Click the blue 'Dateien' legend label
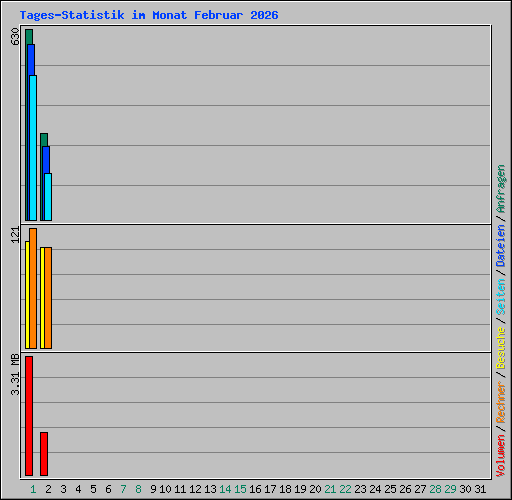The width and height of the screenshot is (512, 500). point(501,246)
